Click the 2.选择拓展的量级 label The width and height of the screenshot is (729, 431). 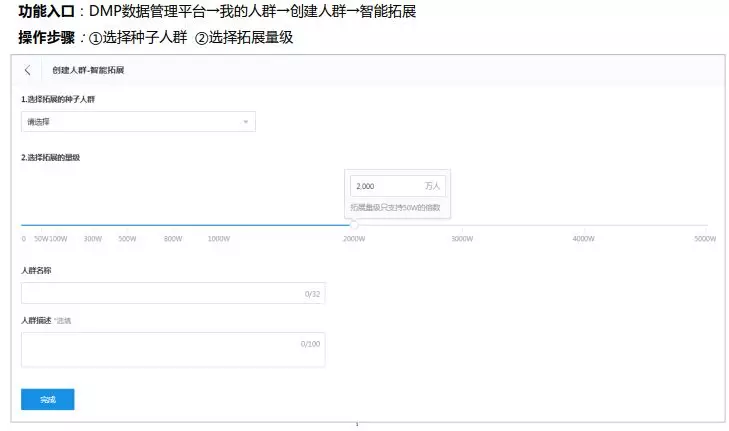click(50, 158)
